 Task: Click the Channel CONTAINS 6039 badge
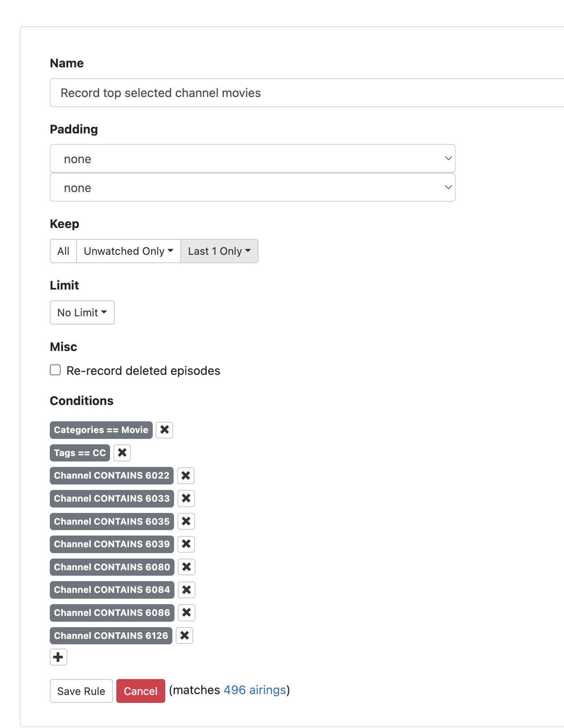point(112,544)
